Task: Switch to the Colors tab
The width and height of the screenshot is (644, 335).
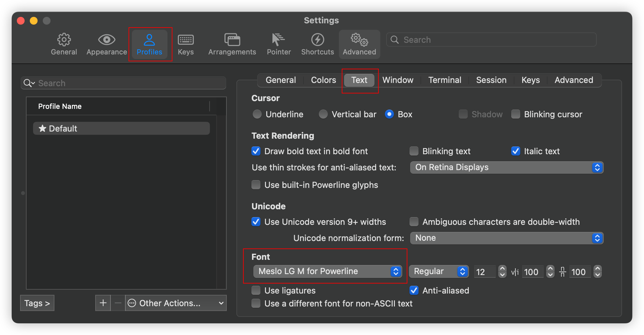Action: point(323,80)
